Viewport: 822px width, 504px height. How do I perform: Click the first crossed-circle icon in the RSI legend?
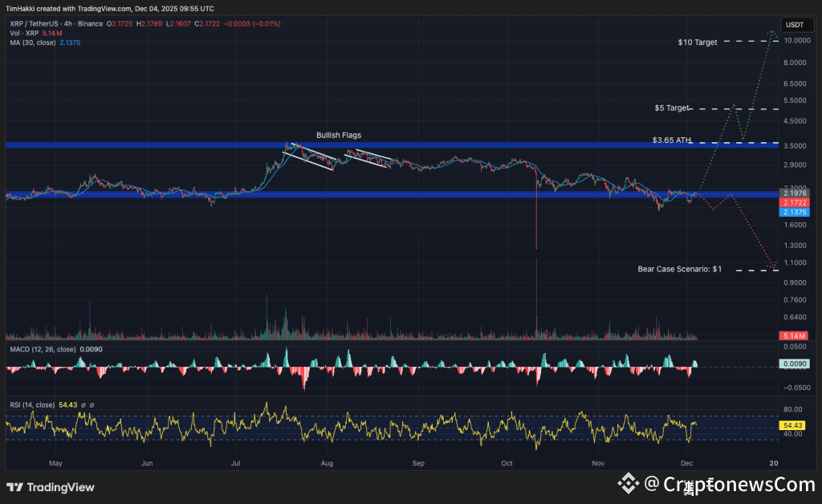(x=83, y=404)
